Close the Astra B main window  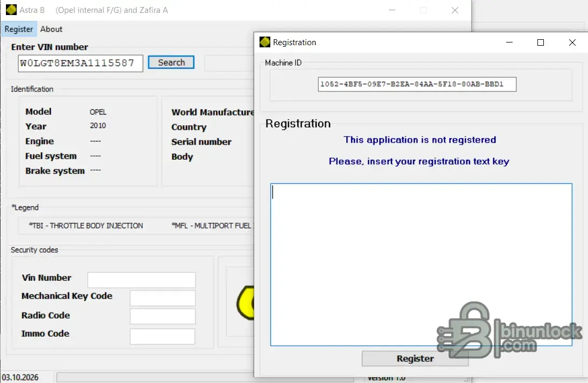455,10
